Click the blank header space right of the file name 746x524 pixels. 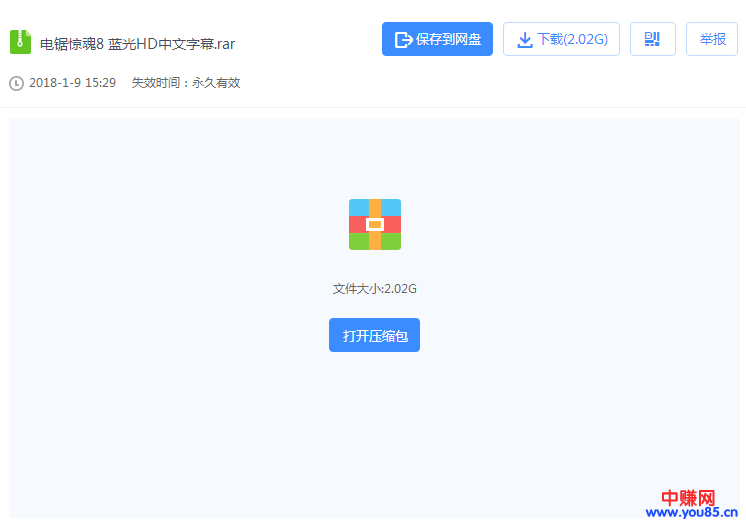(x=310, y=44)
